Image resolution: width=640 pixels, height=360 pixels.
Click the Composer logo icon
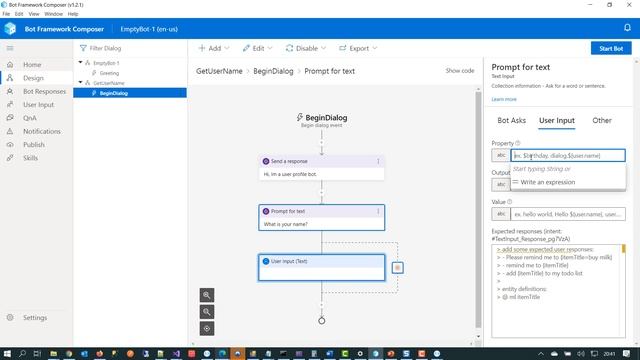10,29
